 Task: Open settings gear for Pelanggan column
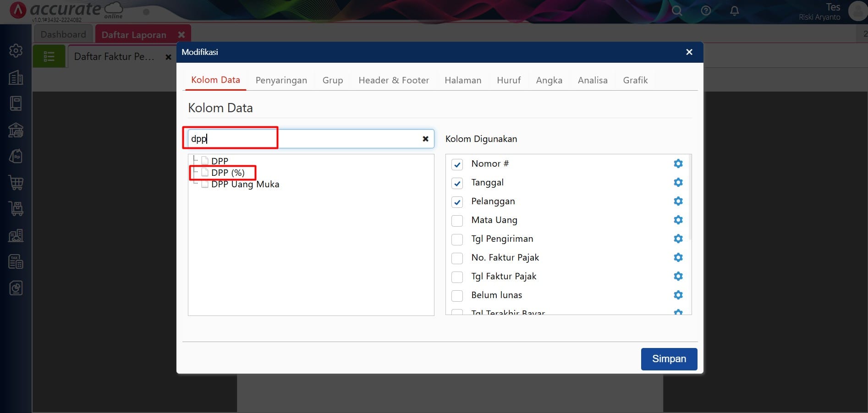[x=678, y=201]
